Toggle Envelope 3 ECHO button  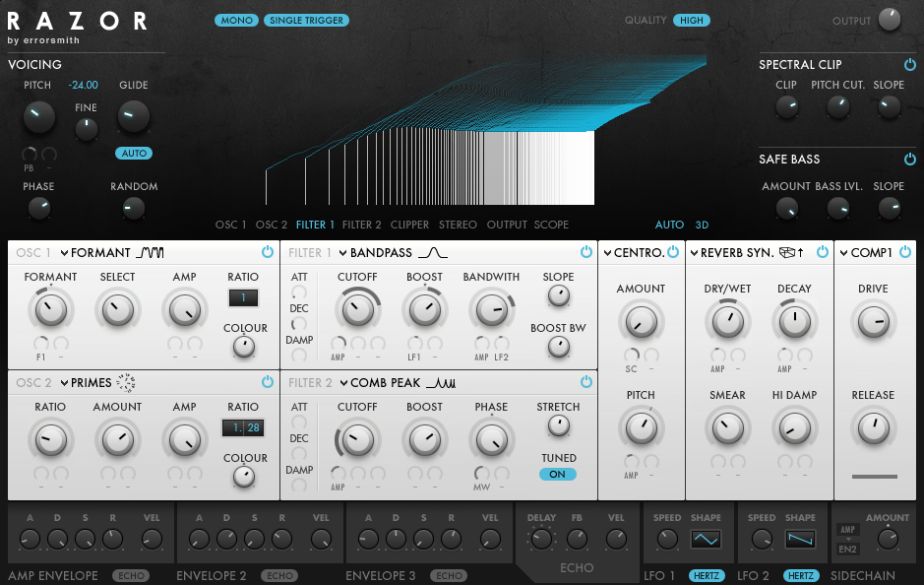[449, 575]
